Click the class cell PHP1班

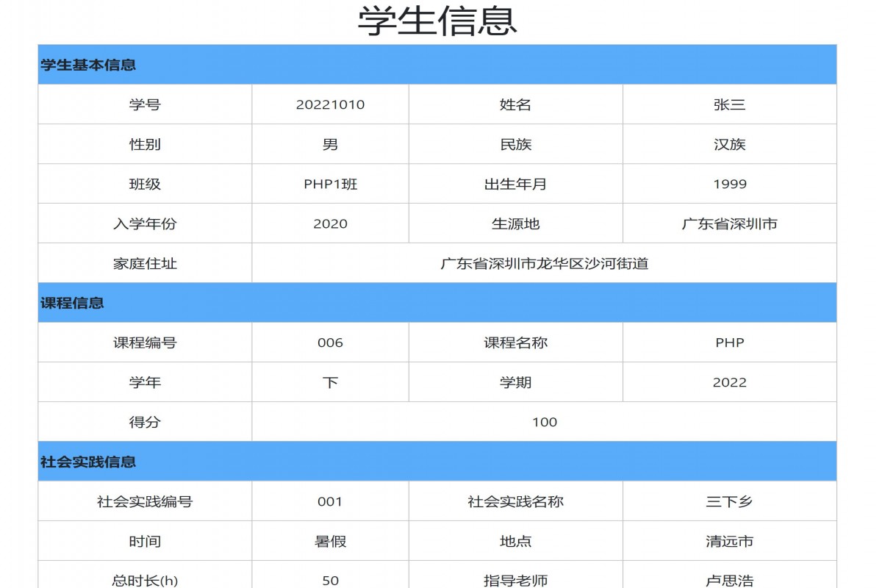point(329,184)
